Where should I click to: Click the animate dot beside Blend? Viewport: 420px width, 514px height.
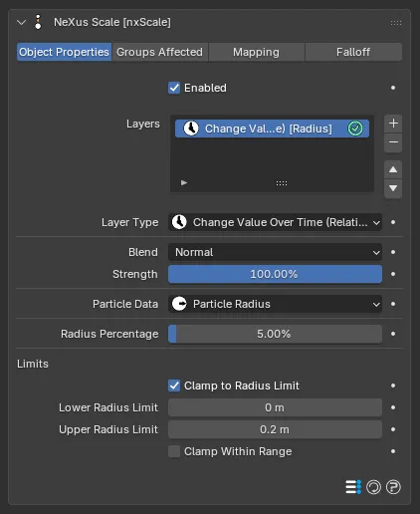[x=393, y=252]
